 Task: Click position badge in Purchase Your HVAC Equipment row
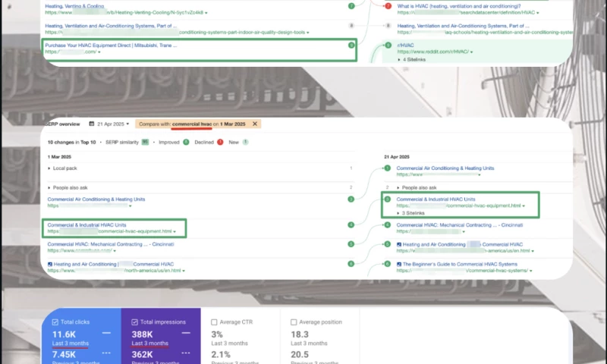[351, 45]
